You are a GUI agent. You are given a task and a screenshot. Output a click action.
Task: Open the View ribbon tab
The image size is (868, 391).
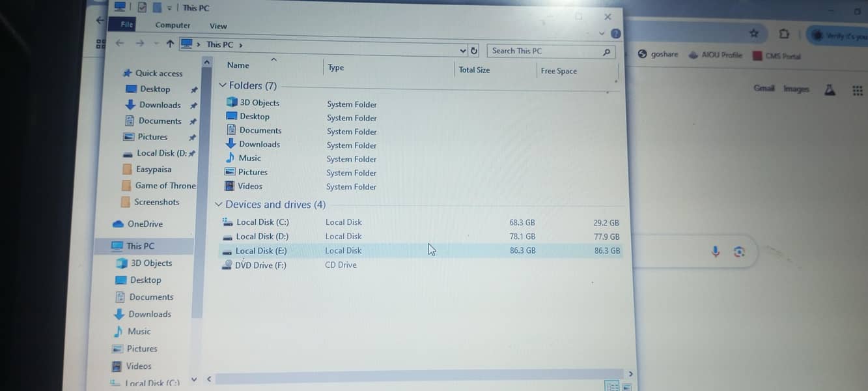point(218,26)
